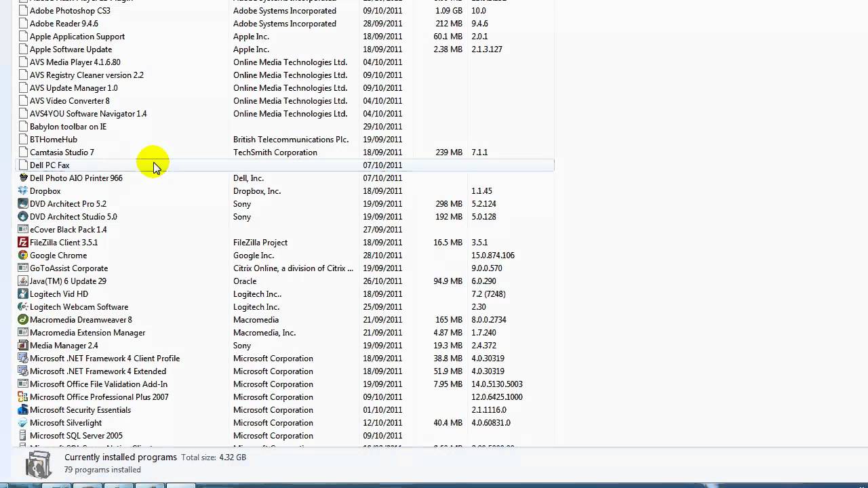Click the Microsoft Office File Validation Add-In icon

(x=23, y=384)
